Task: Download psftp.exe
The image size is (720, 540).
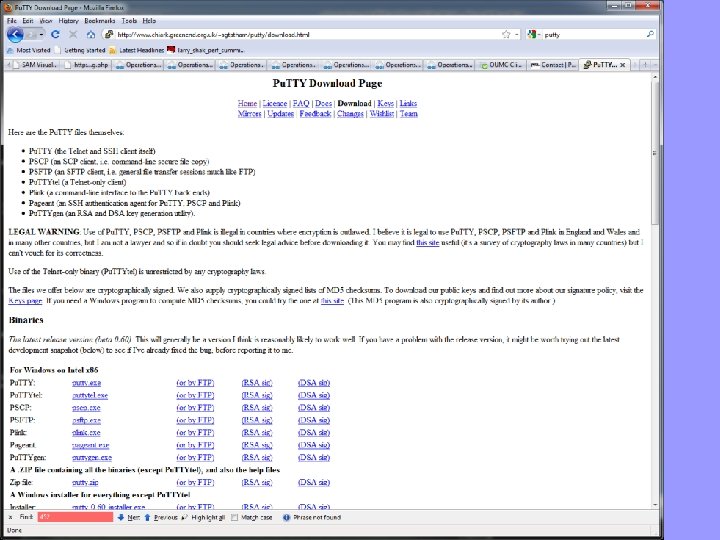Action: [x=86, y=420]
